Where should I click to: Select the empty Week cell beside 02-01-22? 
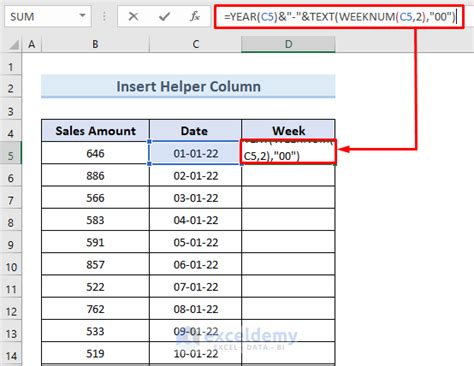pyautogui.click(x=288, y=175)
